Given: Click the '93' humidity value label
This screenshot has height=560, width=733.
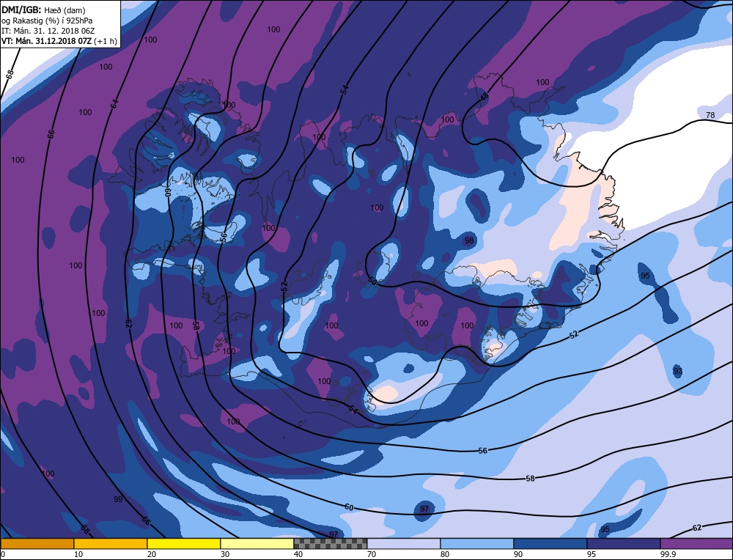Looking at the screenshot, I should (678, 371).
